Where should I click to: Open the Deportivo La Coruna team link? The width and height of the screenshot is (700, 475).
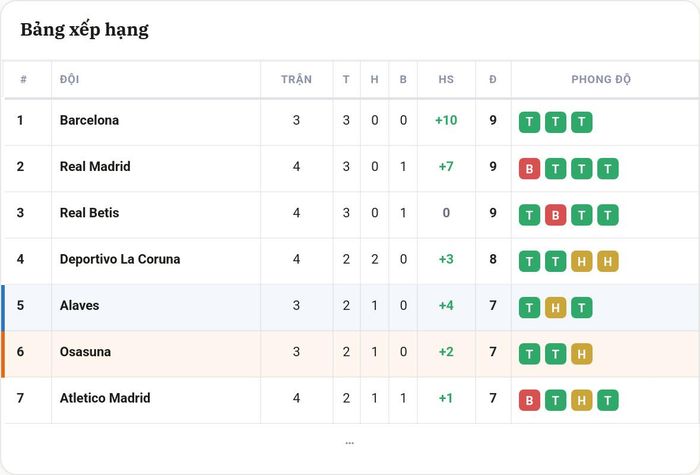pos(120,259)
